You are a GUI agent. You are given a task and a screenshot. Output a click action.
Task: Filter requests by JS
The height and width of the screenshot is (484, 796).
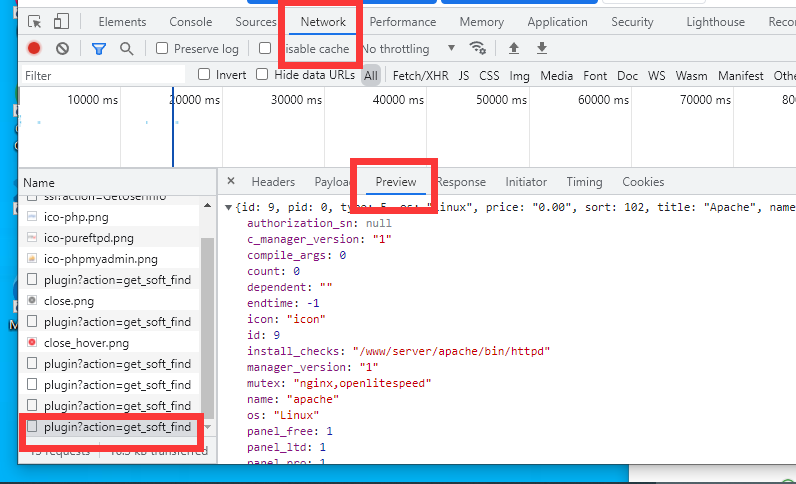click(464, 76)
